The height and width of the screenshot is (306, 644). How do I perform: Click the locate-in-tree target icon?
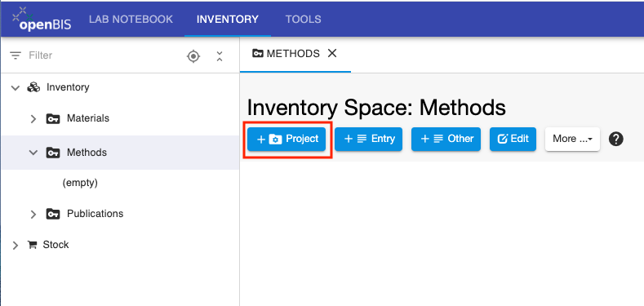click(193, 55)
